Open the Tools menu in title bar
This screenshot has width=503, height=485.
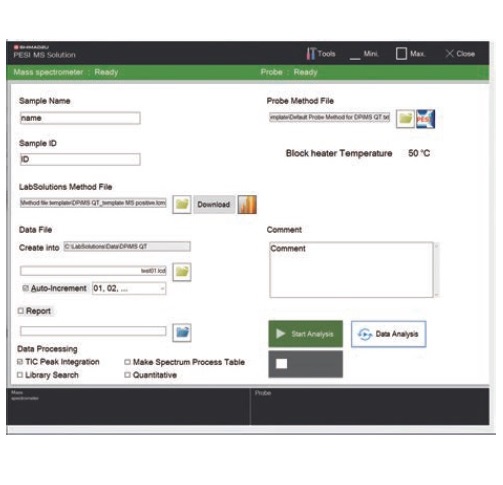[321, 54]
